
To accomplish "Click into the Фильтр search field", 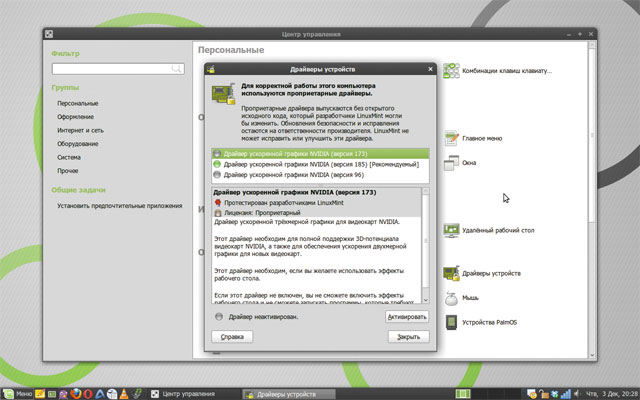I will [118, 69].
